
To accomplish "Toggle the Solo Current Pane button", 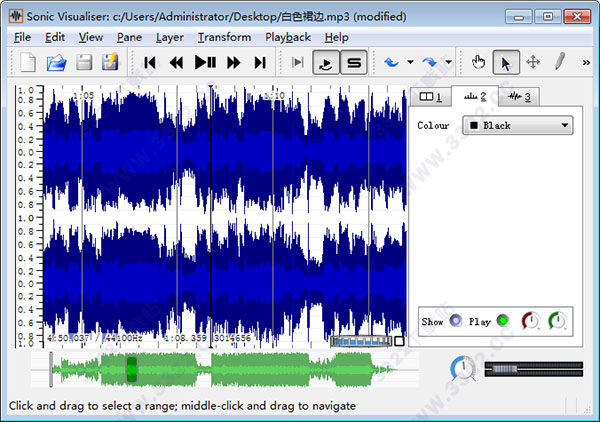I will click(354, 62).
